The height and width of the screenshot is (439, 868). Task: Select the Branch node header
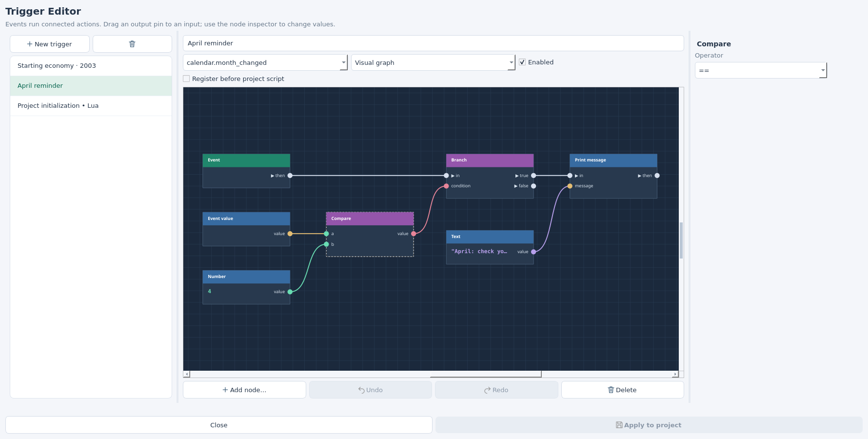click(x=490, y=160)
